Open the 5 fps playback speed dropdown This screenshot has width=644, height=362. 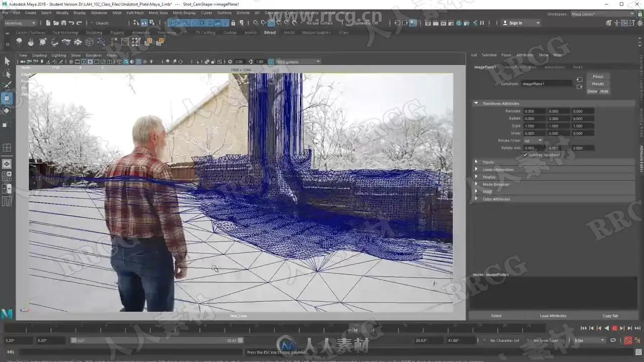(x=589, y=340)
